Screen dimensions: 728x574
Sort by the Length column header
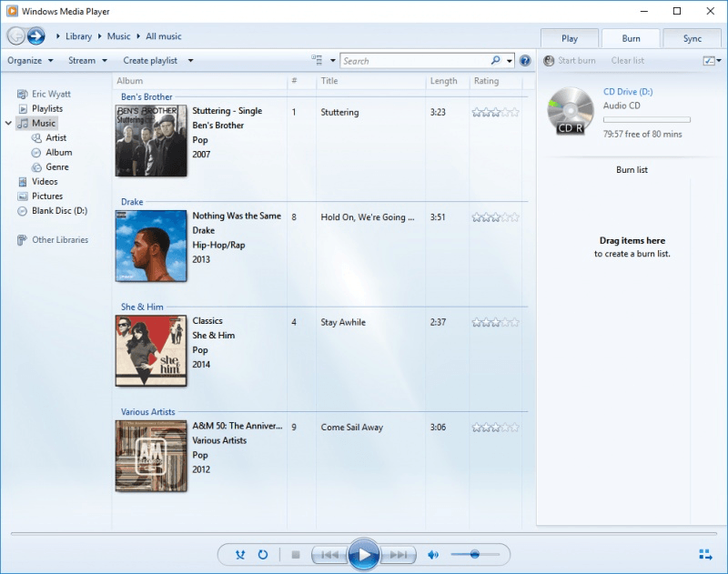click(447, 81)
